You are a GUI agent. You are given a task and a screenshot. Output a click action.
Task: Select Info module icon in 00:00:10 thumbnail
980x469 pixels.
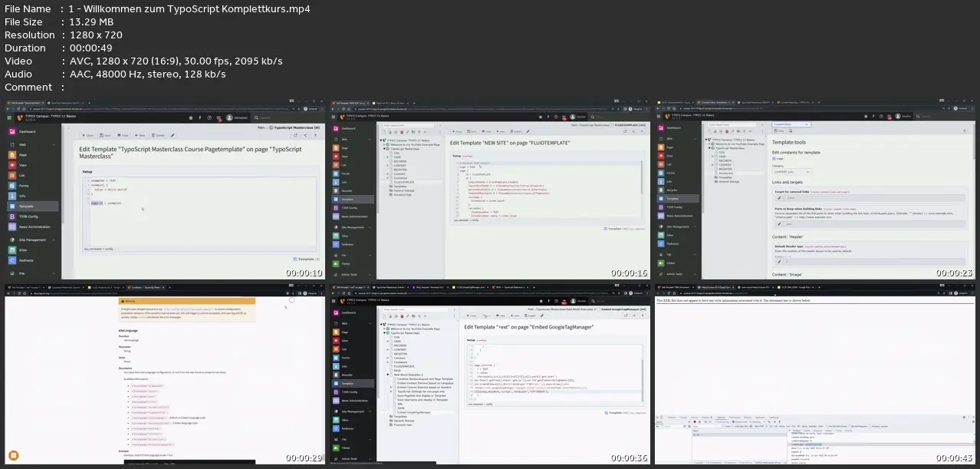click(x=12, y=196)
